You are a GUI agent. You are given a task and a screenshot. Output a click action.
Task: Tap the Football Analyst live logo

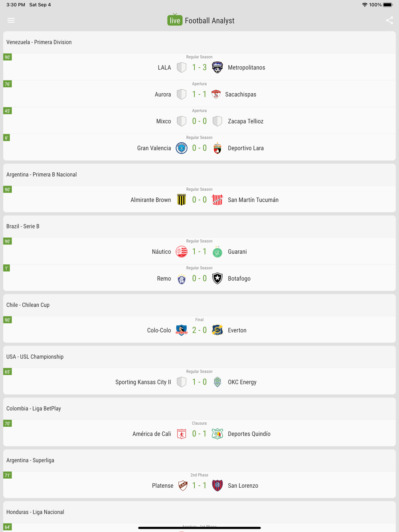[x=175, y=20]
